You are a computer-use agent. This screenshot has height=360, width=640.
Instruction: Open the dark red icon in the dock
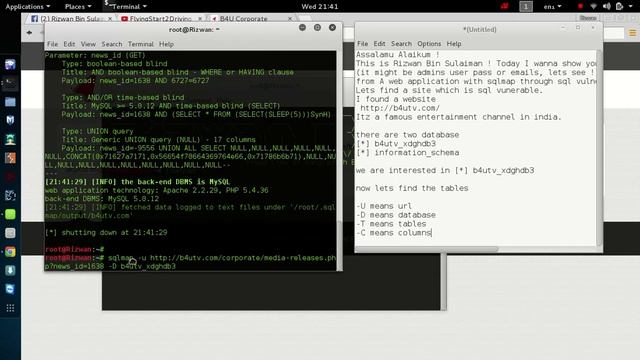point(10,177)
